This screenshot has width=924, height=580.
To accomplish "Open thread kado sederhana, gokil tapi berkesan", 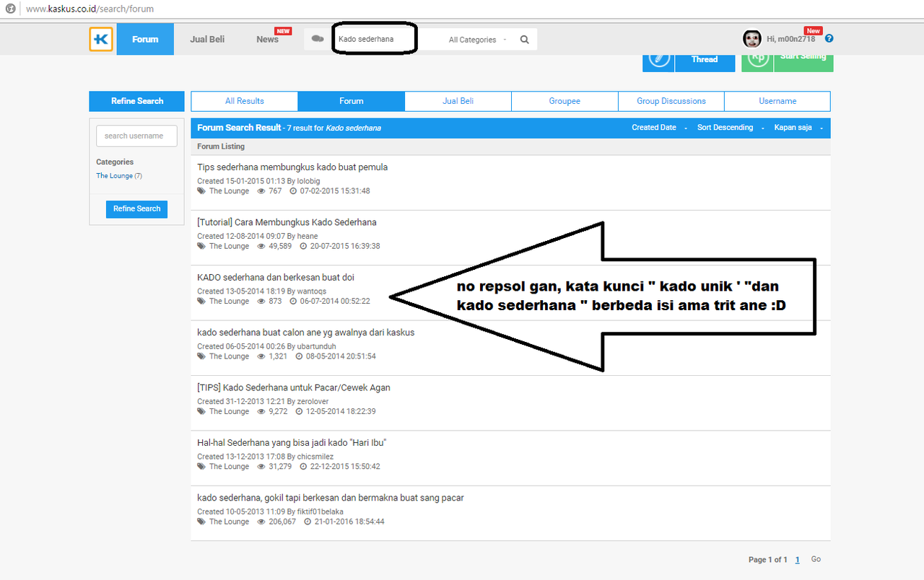I will click(331, 498).
